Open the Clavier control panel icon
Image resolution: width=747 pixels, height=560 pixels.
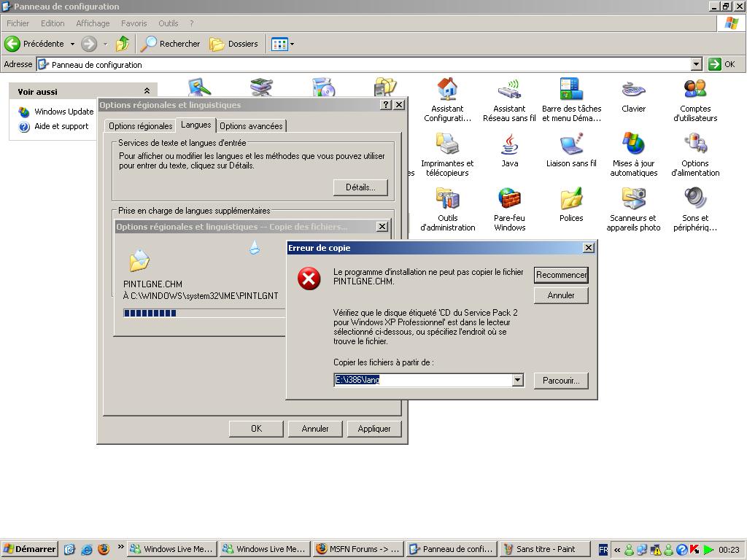tap(634, 89)
